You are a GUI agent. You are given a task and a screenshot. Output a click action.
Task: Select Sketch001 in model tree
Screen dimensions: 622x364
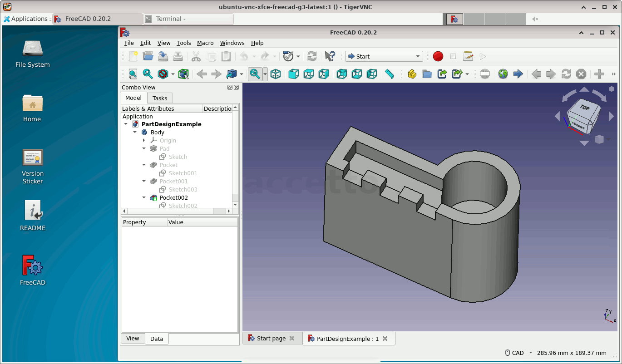(x=183, y=173)
